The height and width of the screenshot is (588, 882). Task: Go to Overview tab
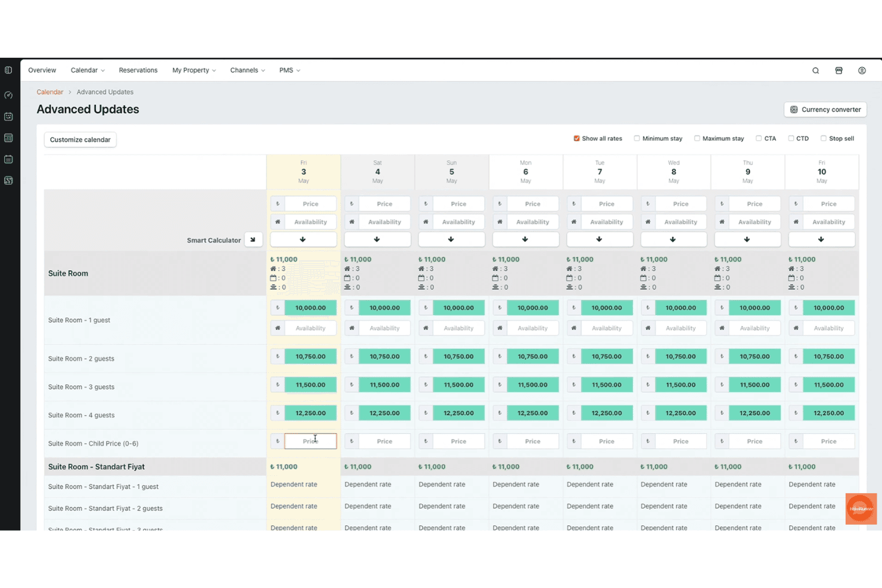point(42,70)
